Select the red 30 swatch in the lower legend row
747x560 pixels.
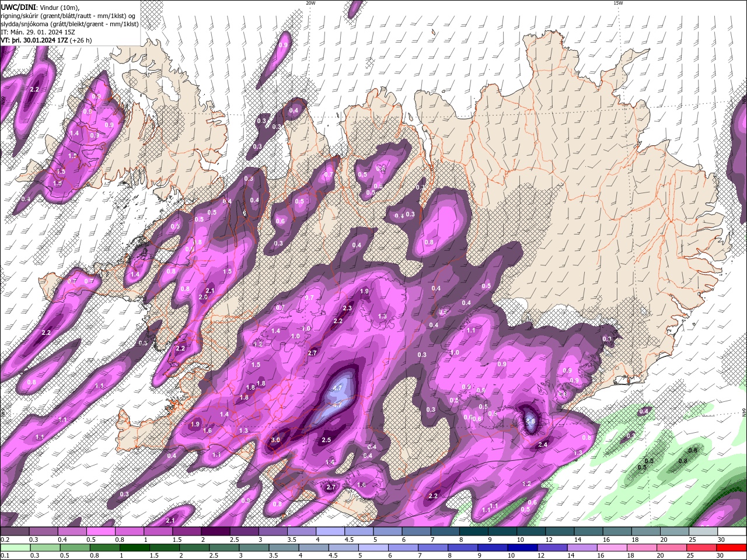tap(731, 548)
